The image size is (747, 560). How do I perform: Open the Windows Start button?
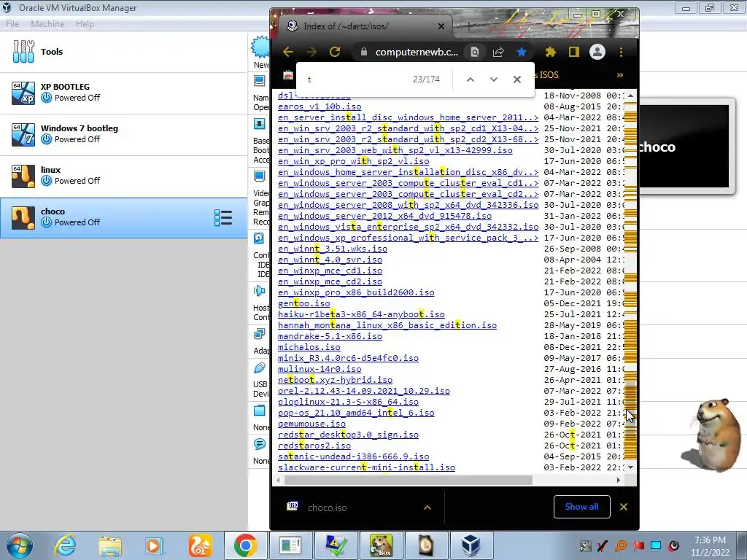coord(19,545)
